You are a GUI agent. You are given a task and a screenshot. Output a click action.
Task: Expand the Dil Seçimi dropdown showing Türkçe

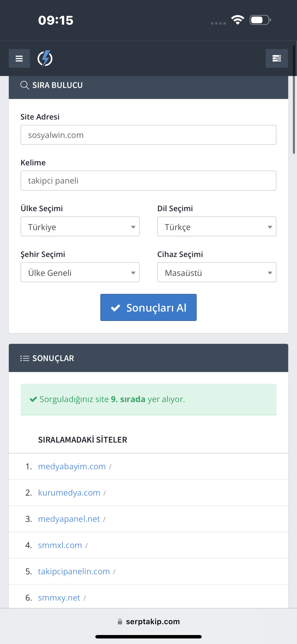pyautogui.click(x=217, y=226)
